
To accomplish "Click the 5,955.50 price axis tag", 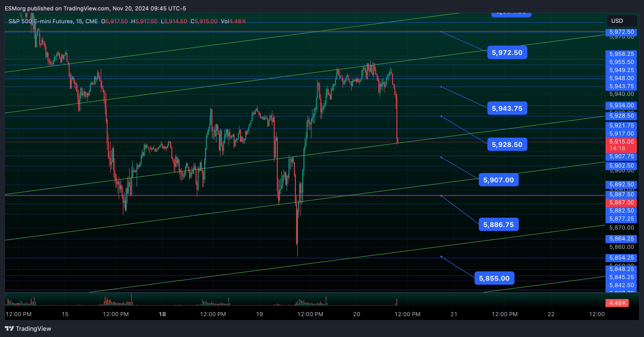I will click(x=621, y=62).
